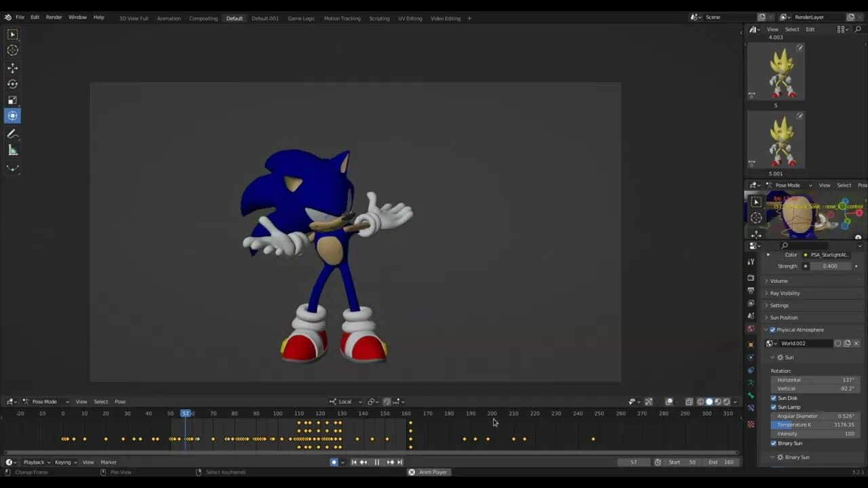
Task: Select the Cursor tool
Action: 12,50
